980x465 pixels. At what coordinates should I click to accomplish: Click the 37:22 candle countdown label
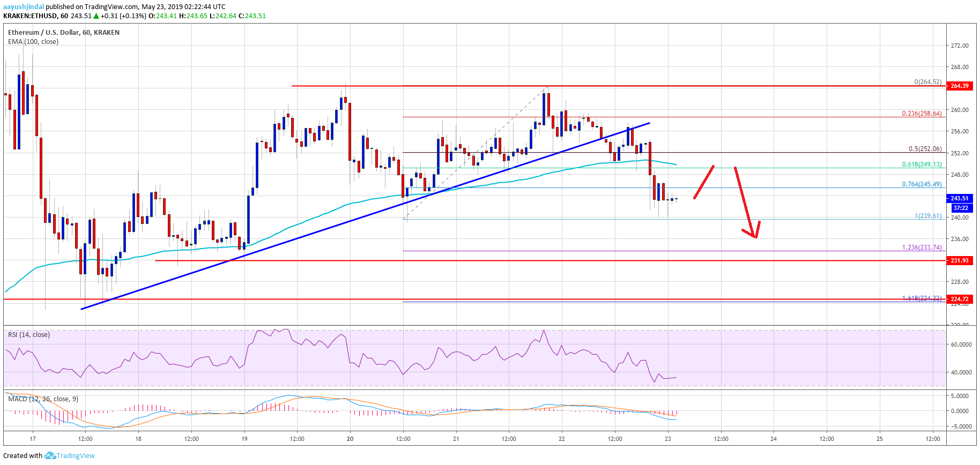pos(960,208)
